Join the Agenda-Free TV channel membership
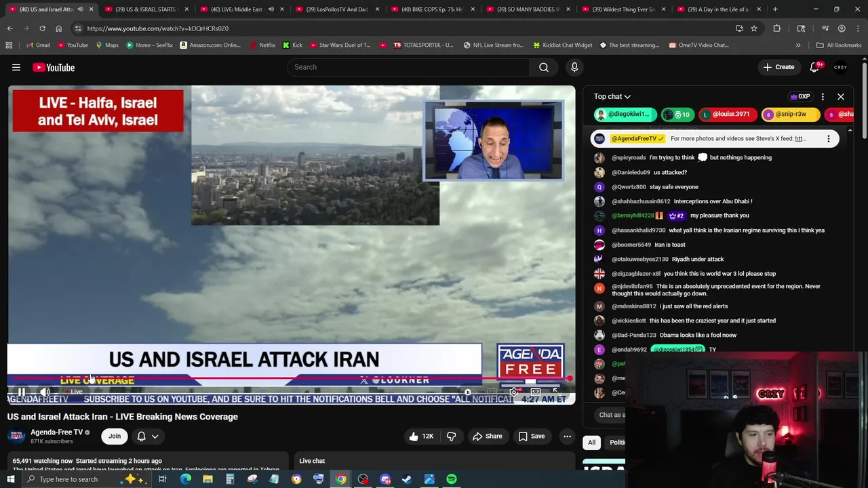The image size is (868, 488). [115, 436]
